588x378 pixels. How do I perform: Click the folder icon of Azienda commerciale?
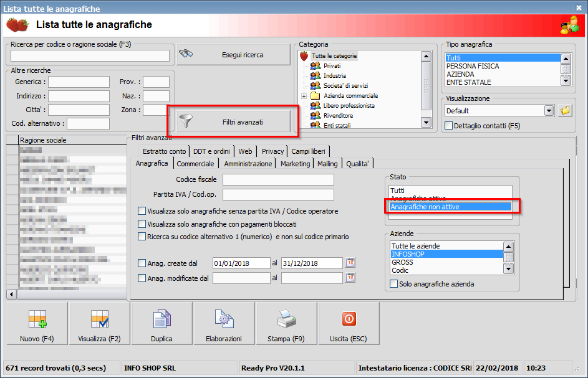[316, 95]
